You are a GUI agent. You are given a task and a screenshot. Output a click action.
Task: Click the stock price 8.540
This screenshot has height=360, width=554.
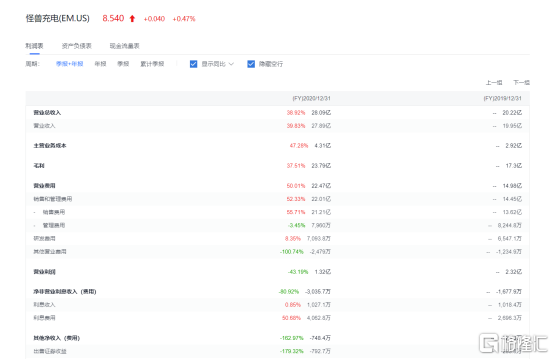(113, 18)
